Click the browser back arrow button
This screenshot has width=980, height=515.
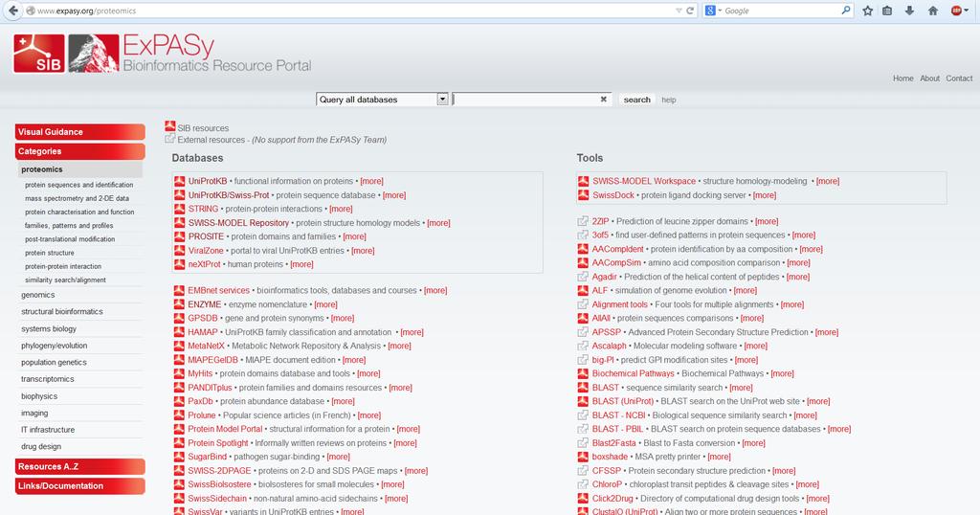(11, 11)
